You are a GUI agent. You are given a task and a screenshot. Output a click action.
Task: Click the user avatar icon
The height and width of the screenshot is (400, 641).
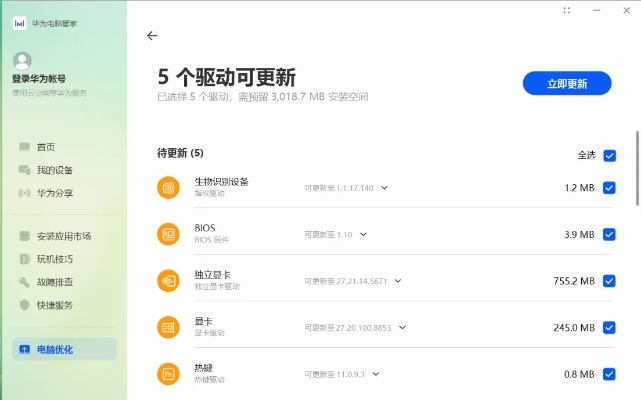tap(22, 60)
